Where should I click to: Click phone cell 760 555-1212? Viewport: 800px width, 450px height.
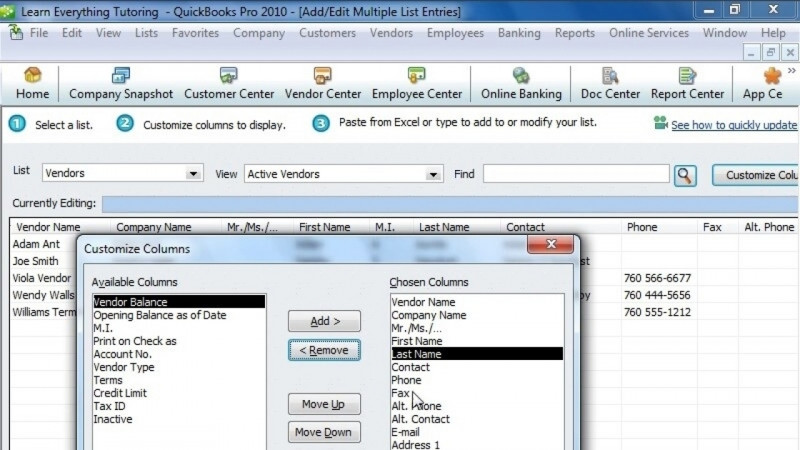[657, 312]
